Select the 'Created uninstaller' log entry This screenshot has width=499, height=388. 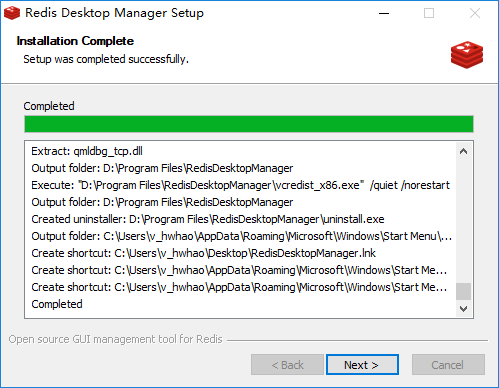[208, 219]
